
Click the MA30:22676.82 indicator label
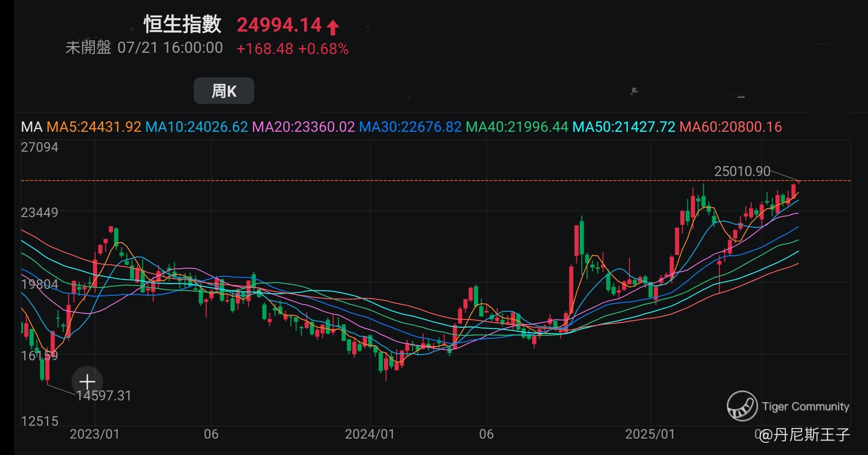click(x=410, y=127)
